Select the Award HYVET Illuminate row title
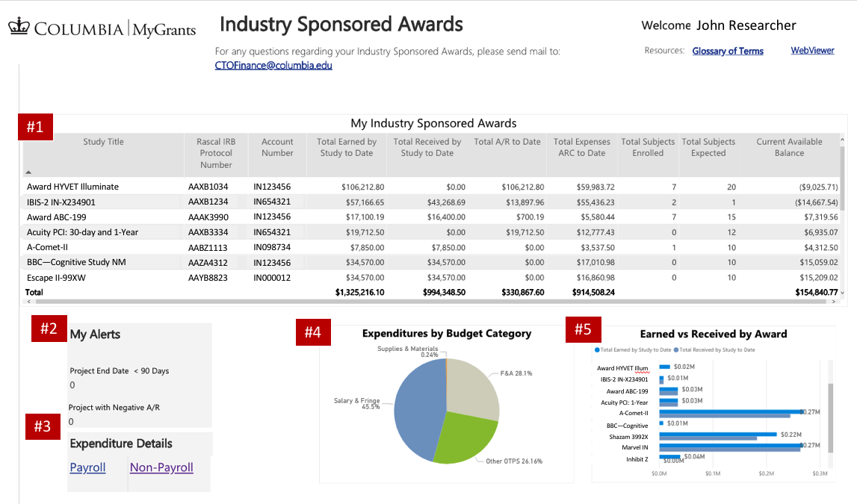Viewport: 857px width, 504px height. coord(72,187)
